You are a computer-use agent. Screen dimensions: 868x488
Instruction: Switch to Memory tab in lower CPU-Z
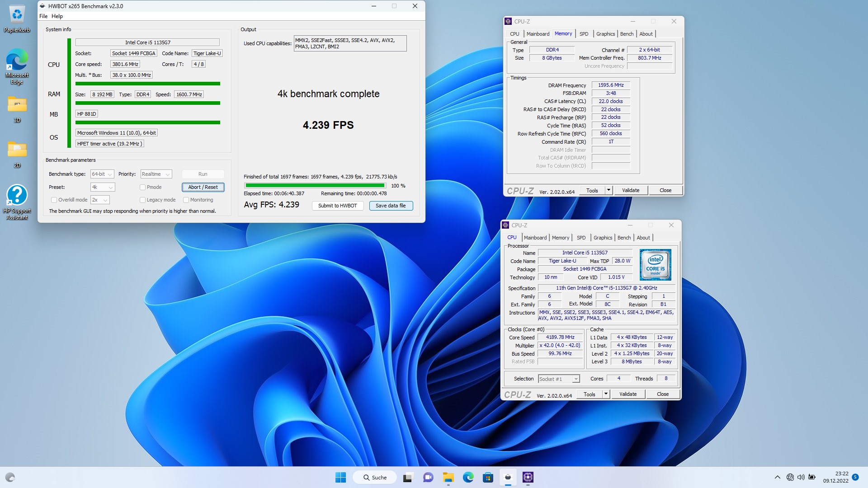(x=561, y=238)
